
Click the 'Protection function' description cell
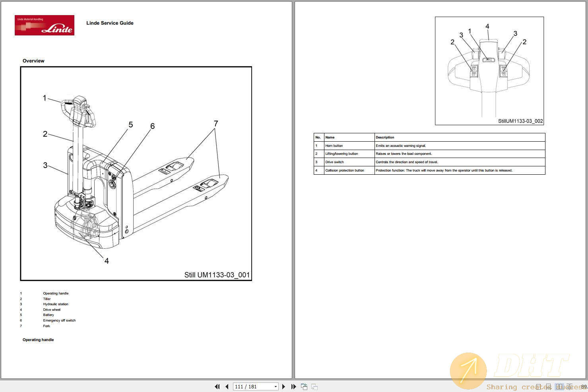click(x=460, y=170)
